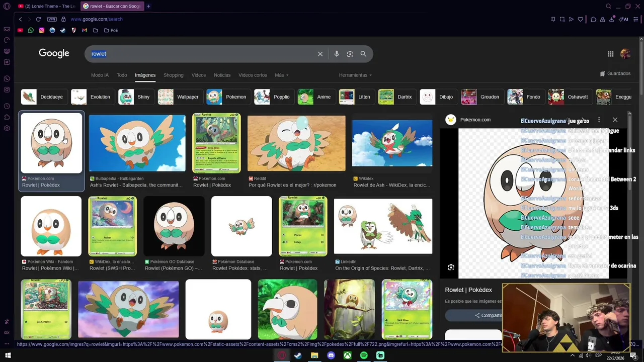Open the Google apps grid
The image size is (644, 362).
[x=610, y=54]
